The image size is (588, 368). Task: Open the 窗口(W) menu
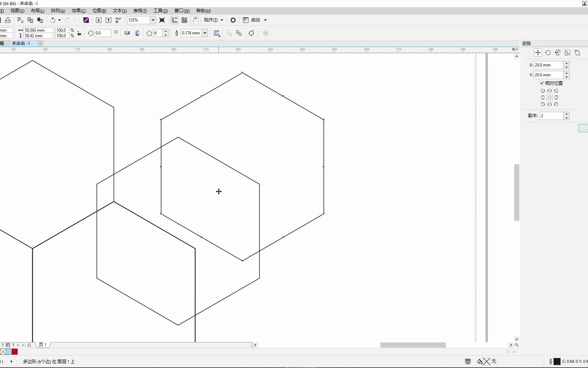click(x=182, y=11)
